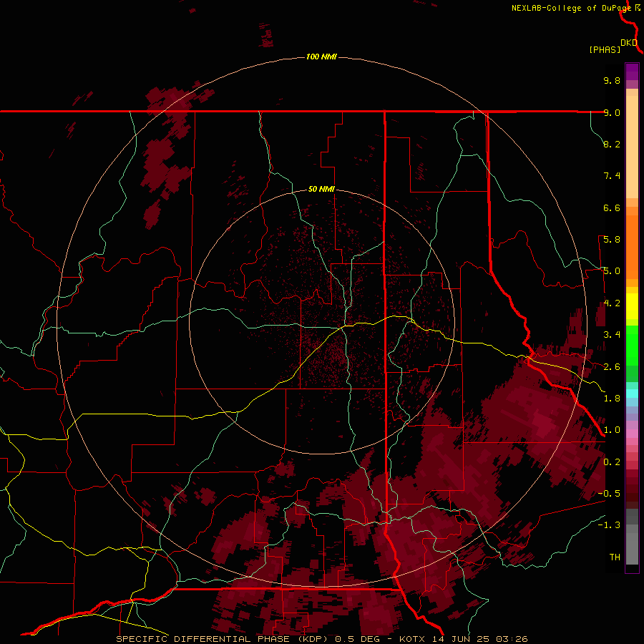Select the pink legend band near 1.0
Viewport: 644px width, 644px height.
click(632, 434)
